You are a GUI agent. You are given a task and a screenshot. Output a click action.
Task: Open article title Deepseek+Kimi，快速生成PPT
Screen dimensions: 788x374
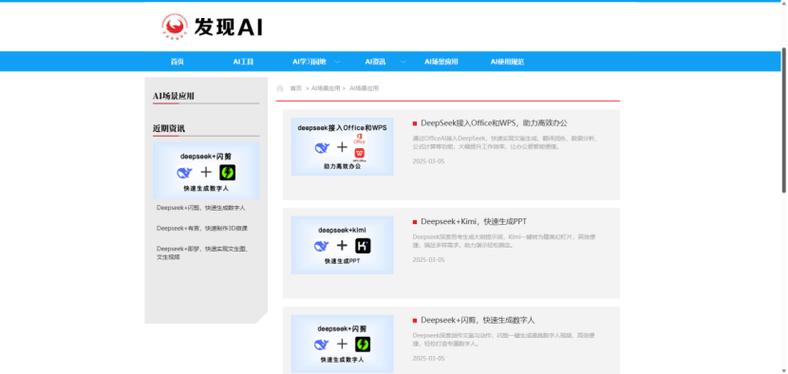click(x=473, y=222)
